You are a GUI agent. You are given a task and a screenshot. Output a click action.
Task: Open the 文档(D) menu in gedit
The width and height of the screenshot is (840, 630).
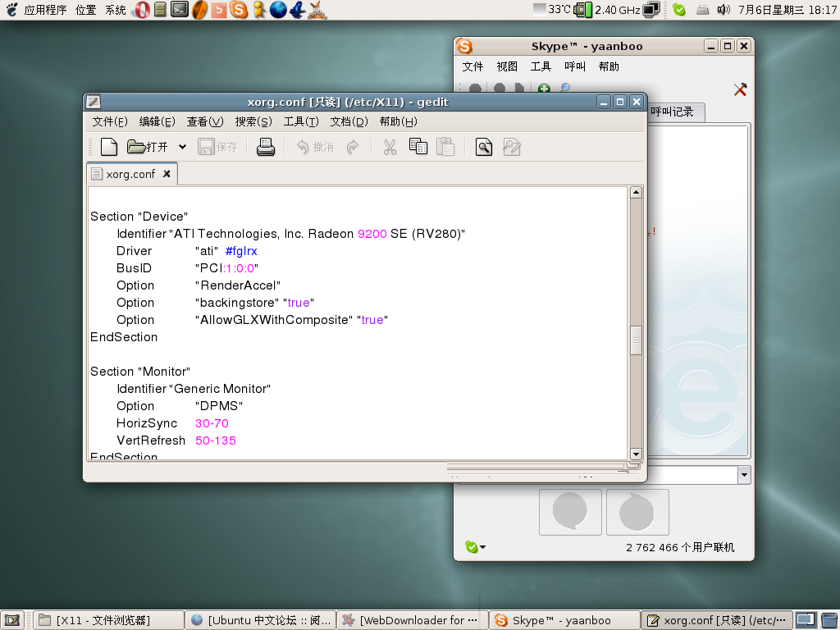coord(349,121)
